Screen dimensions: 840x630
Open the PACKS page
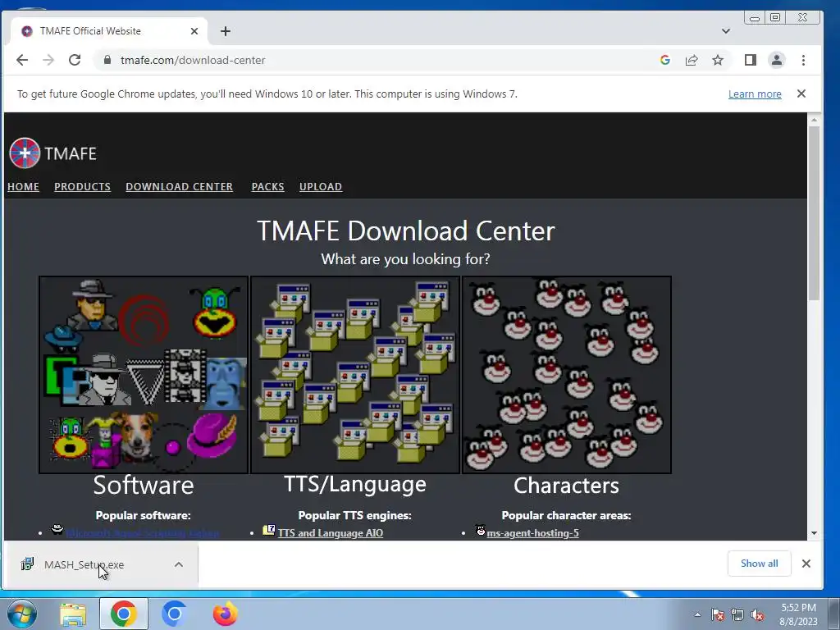click(267, 186)
